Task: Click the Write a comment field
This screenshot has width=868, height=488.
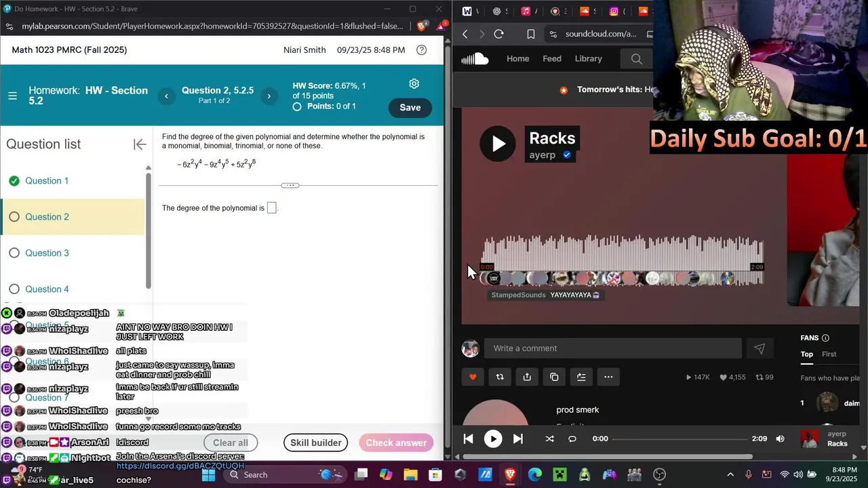Action: pyautogui.click(x=612, y=348)
